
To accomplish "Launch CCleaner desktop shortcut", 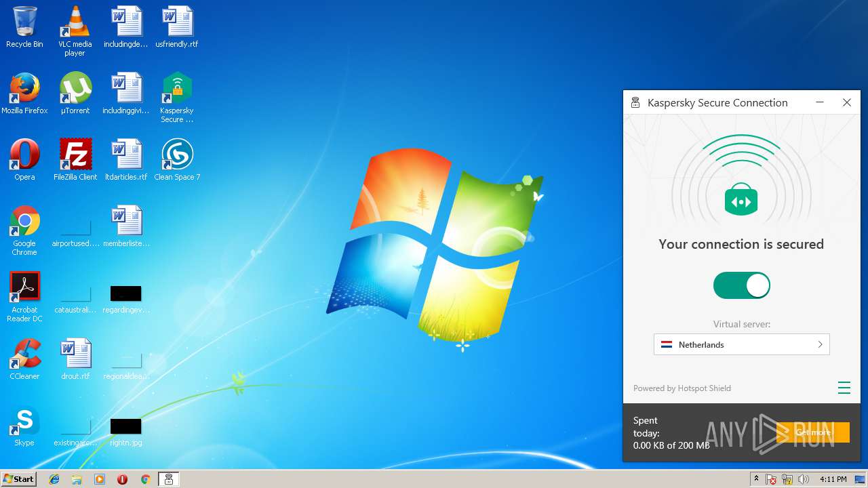I will pyautogui.click(x=24, y=359).
